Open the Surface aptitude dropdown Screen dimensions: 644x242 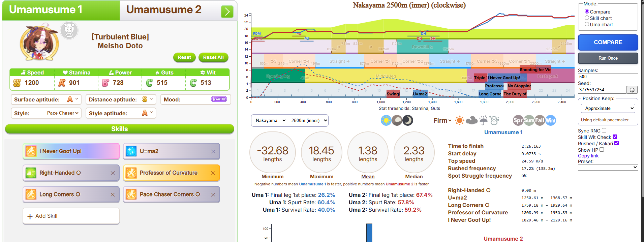pyautogui.click(x=73, y=99)
